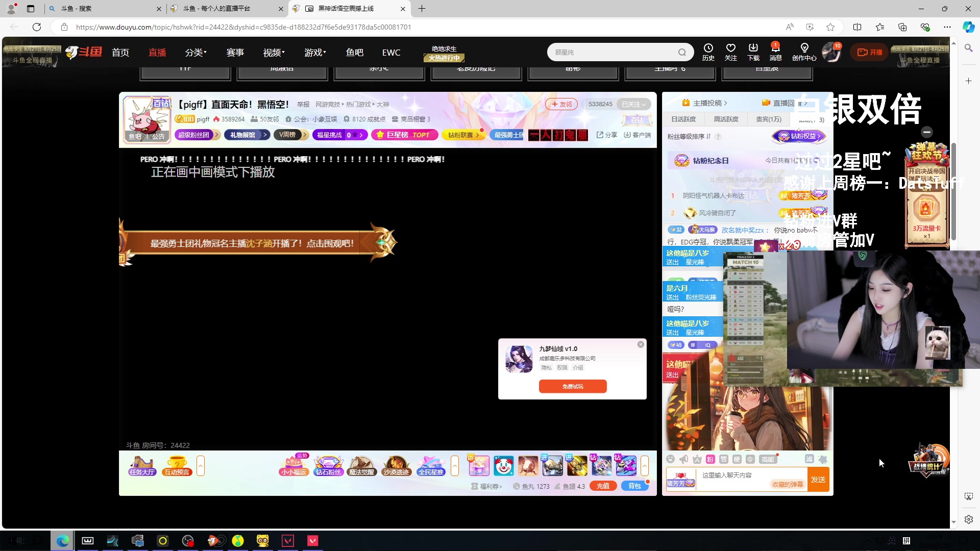Expand the 游戏 games dropdown
Image resolution: width=980 pixels, height=551 pixels.
pyautogui.click(x=315, y=52)
